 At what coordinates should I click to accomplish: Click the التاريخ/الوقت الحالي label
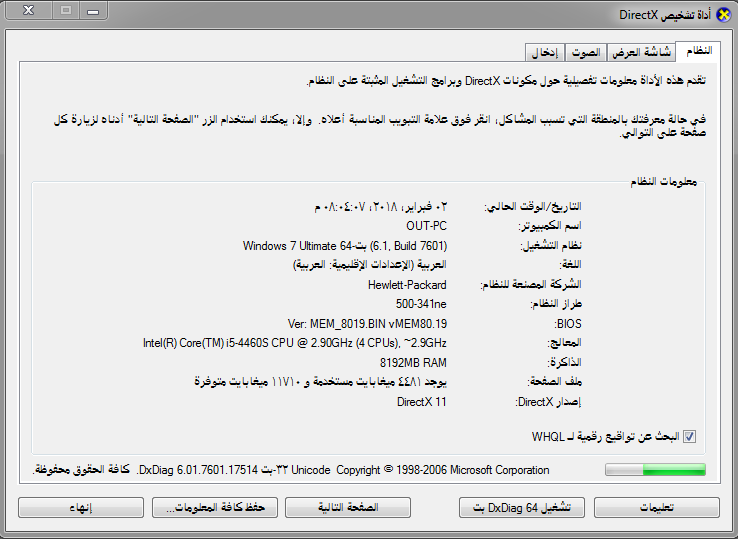pos(533,207)
